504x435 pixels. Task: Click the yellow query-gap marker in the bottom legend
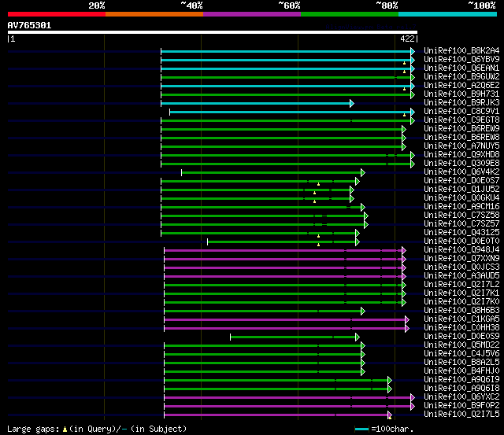(x=65, y=429)
